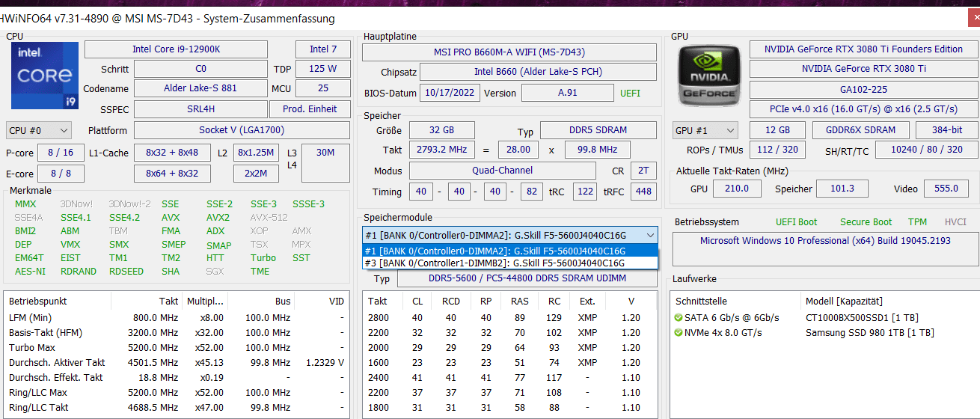Click the RTX 3080 Ti Founders Edition field
Image resolution: width=980 pixels, height=419 pixels.
point(863,49)
